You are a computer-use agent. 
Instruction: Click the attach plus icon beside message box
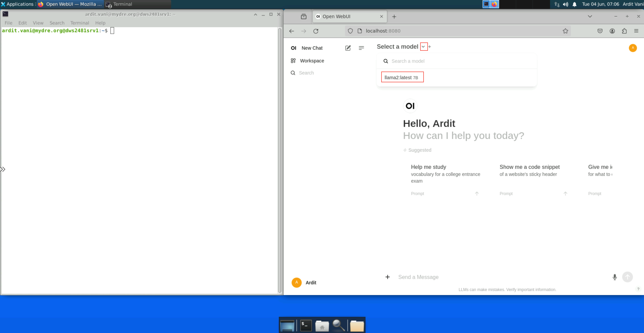387,277
